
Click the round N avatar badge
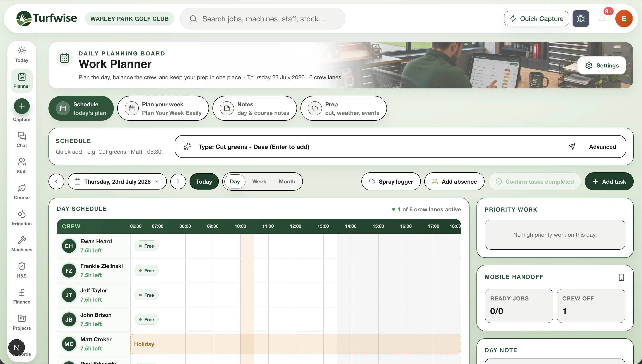[x=17, y=347]
